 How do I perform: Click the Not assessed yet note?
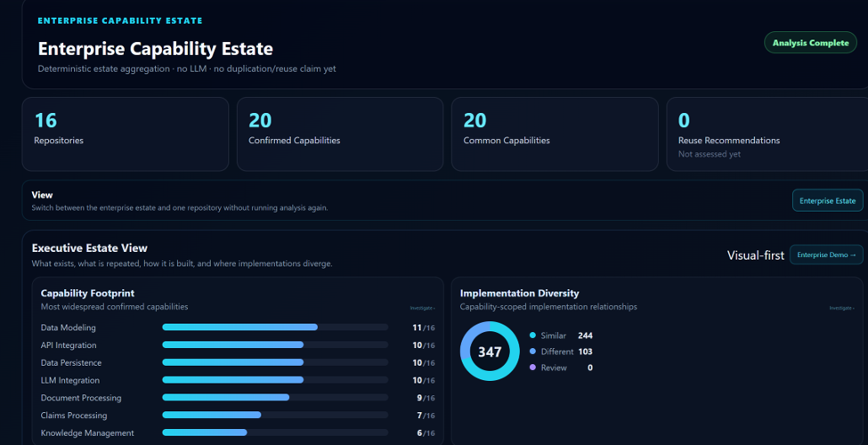710,155
